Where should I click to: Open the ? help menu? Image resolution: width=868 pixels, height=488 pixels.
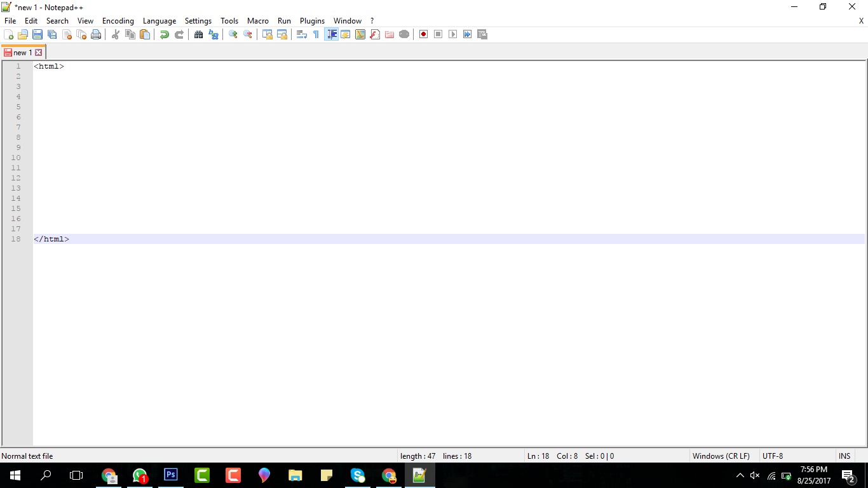(x=372, y=21)
